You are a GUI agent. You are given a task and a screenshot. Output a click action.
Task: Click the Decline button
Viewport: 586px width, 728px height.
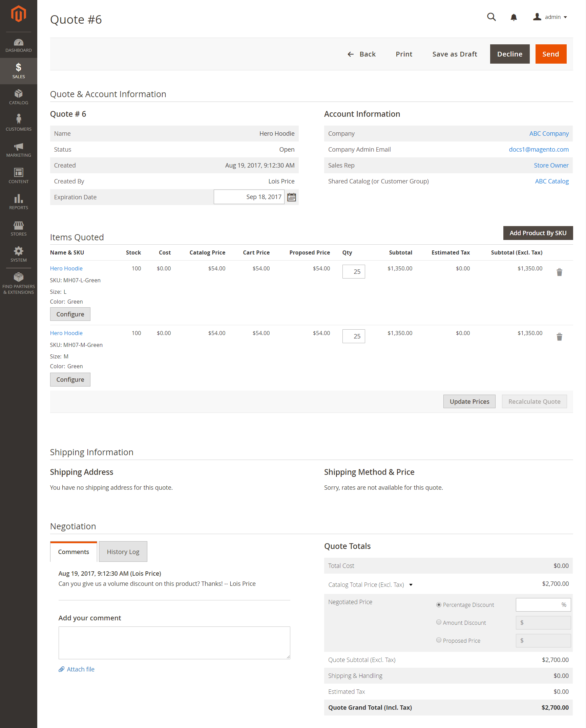(x=510, y=54)
